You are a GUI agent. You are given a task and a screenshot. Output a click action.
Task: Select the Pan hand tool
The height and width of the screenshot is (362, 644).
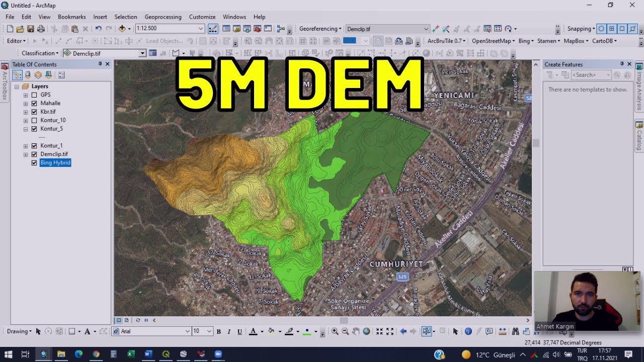tap(356, 331)
